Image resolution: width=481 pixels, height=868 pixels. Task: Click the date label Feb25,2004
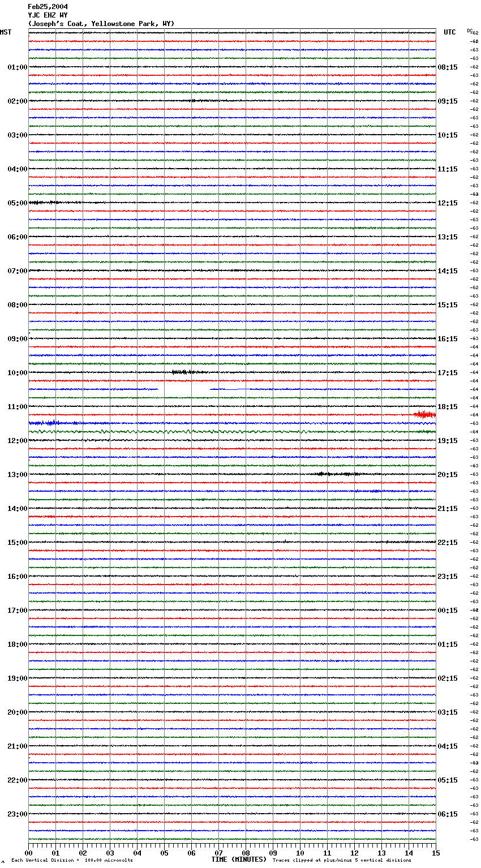click(48, 7)
